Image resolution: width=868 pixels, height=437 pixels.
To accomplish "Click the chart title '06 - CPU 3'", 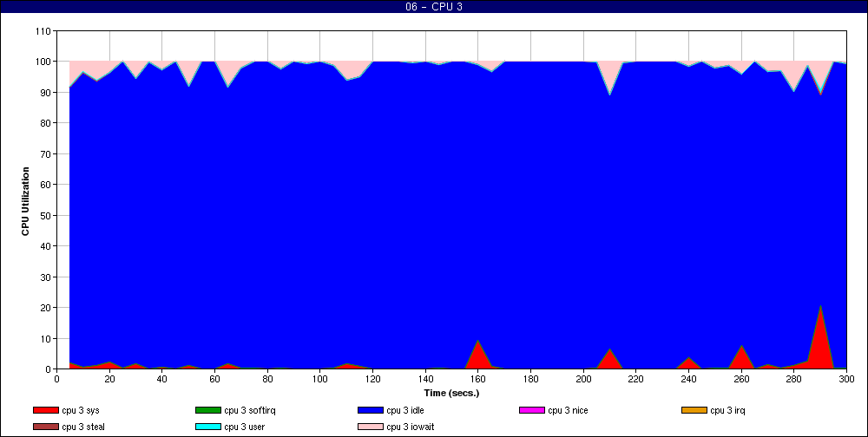I will tap(433, 7).
